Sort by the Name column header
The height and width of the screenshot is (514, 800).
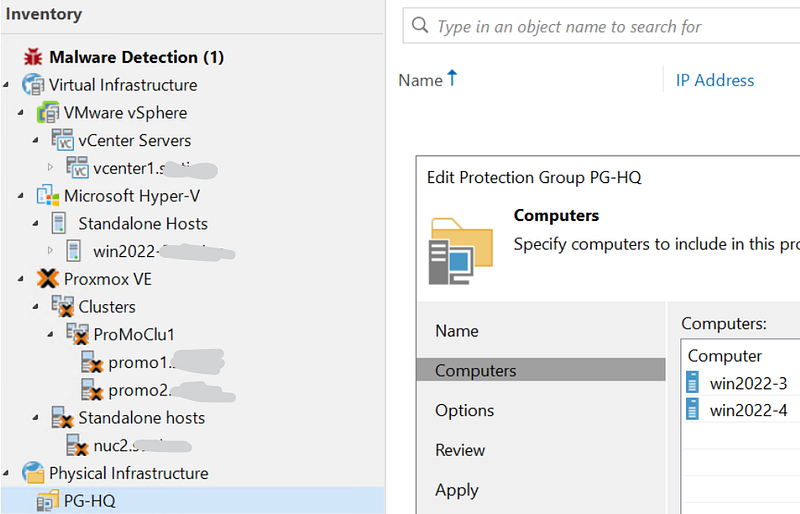pyautogui.click(x=420, y=80)
